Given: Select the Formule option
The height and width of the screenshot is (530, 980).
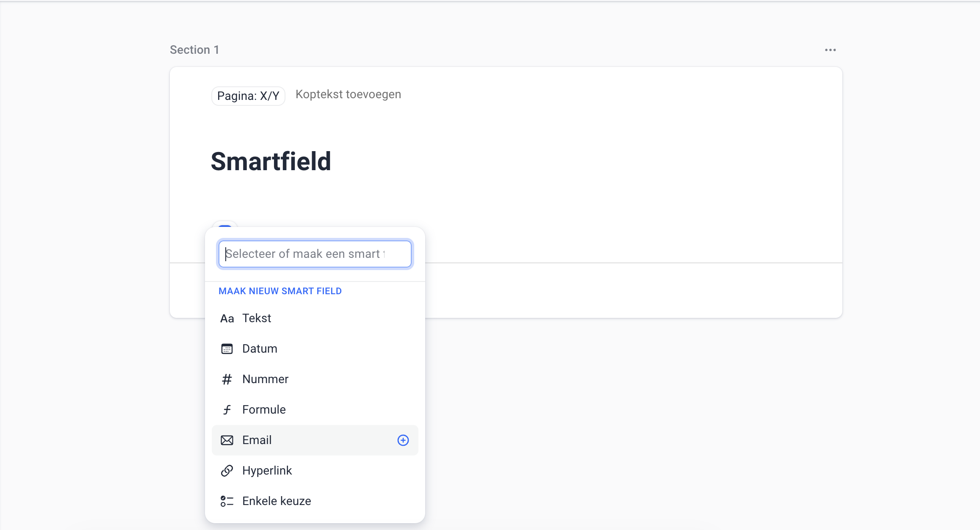Looking at the screenshot, I should click(264, 410).
